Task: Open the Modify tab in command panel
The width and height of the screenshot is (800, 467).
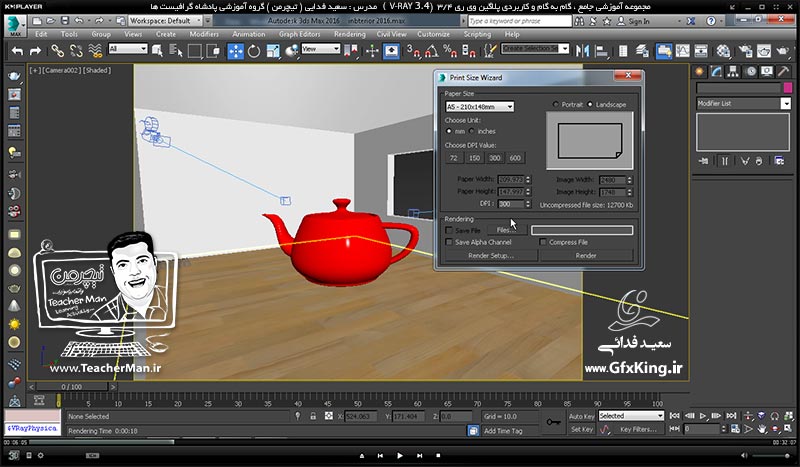Action: (x=716, y=71)
